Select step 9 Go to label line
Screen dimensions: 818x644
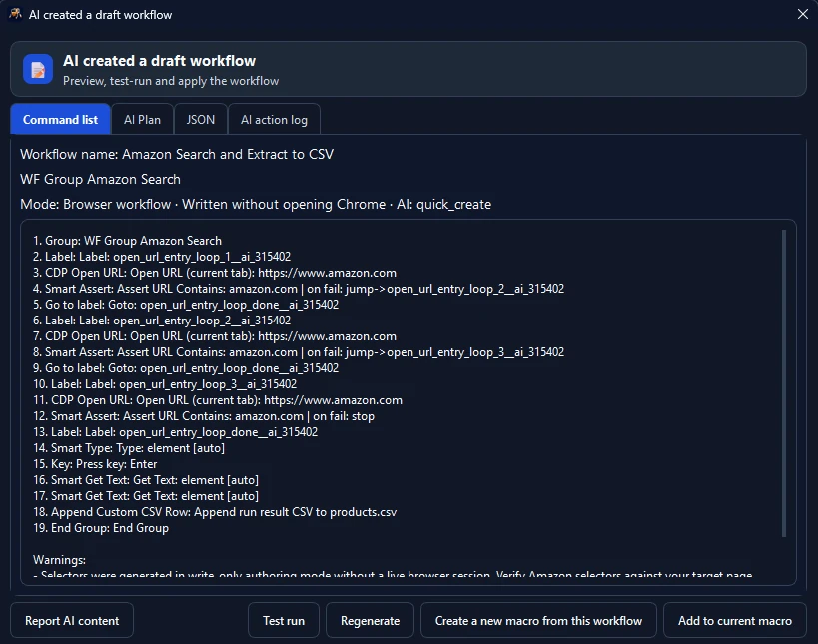[x=186, y=368]
